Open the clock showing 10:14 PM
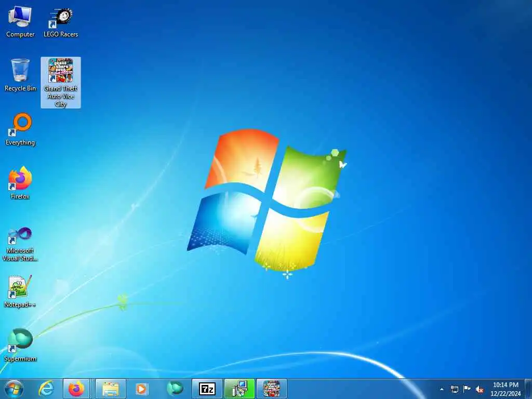532x399 pixels. coord(506,389)
